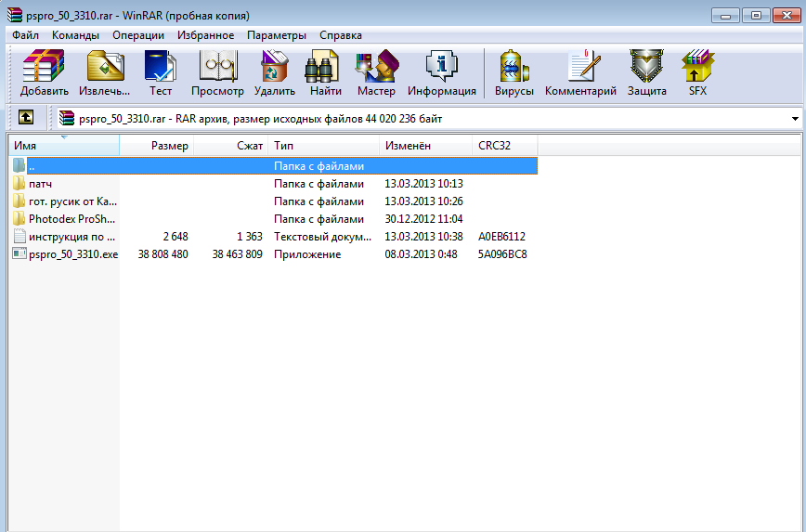Sort by Имя column header
Image resolution: width=806 pixels, height=532 pixels.
(x=64, y=146)
